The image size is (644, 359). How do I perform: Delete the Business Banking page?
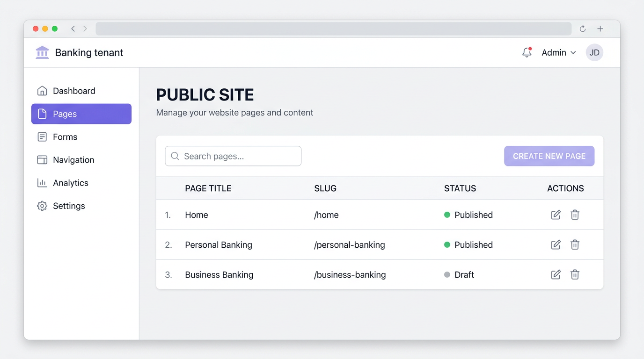575,274
